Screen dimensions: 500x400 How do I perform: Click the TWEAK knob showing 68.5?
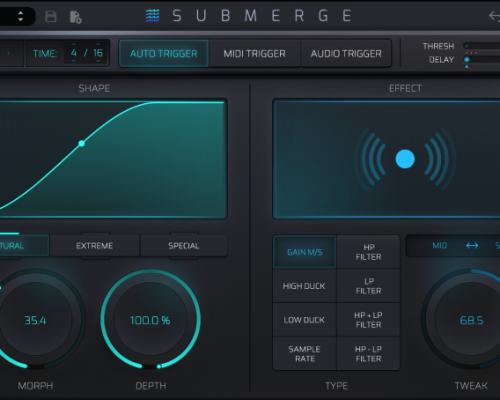pos(471,319)
